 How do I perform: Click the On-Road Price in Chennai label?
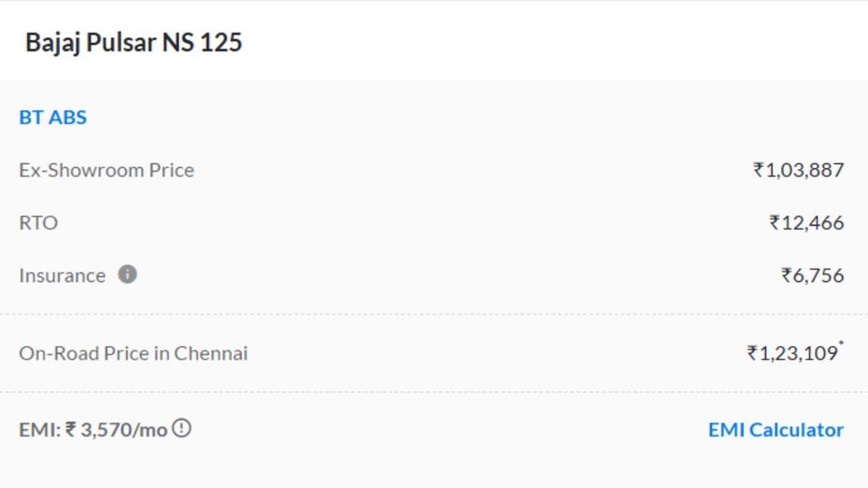pos(133,353)
